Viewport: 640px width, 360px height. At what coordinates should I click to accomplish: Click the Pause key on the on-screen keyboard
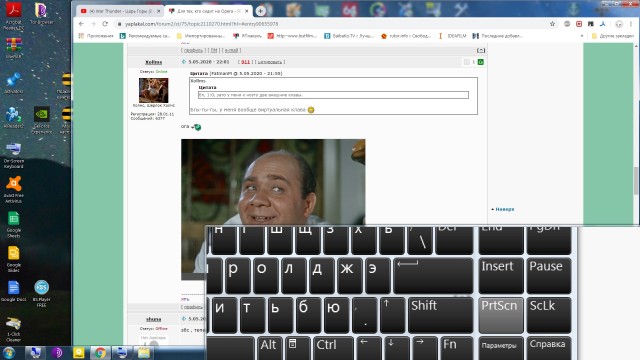point(549,276)
